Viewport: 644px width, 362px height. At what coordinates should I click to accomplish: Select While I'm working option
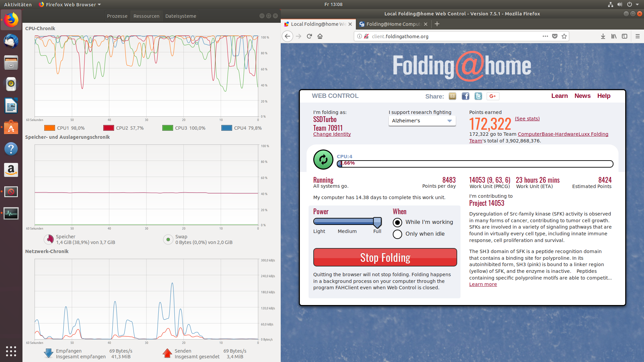pyautogui.click(x=397, y=222)
